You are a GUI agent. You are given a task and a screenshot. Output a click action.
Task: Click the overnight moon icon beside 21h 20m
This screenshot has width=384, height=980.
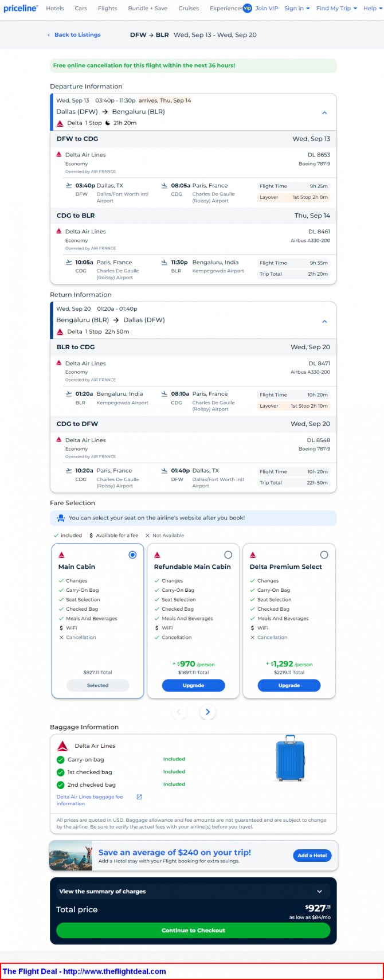108,123
